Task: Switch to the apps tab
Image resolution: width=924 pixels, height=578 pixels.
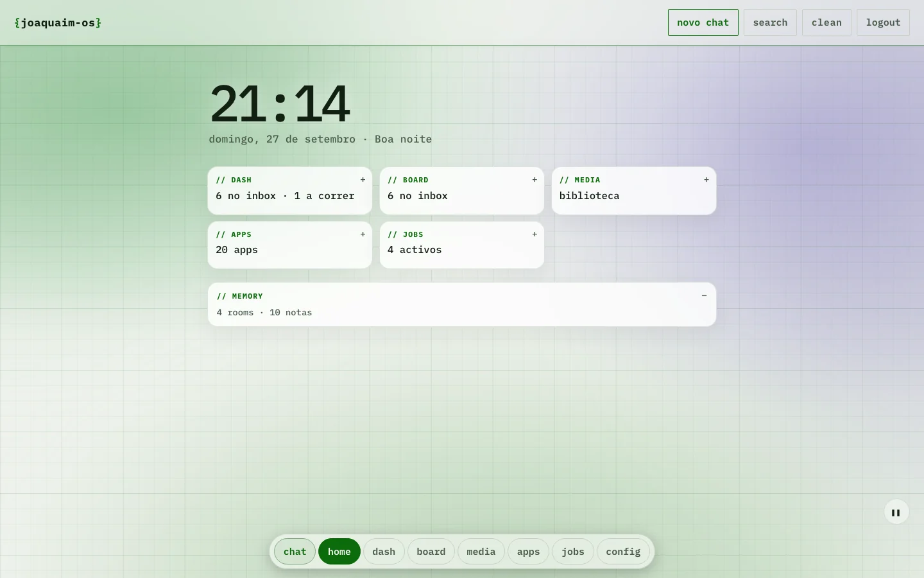Action: pyautogui.click(x=529, y=552)
